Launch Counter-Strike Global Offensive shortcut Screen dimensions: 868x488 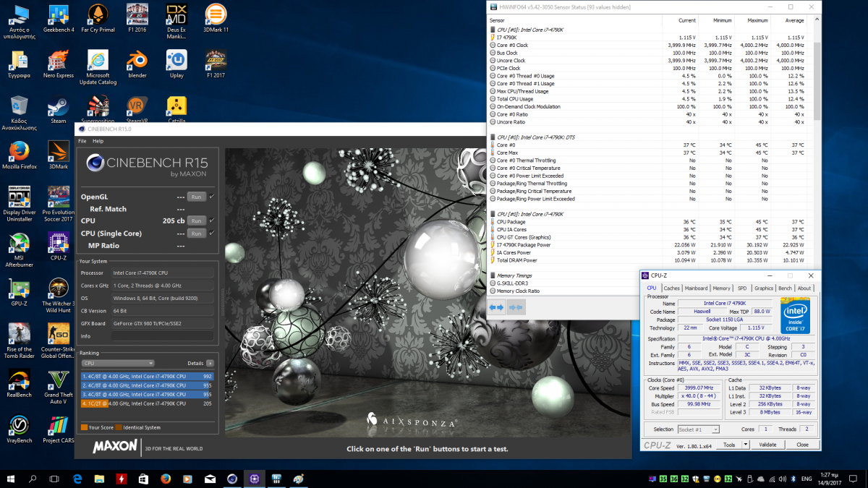pyautogui.click(x=58, y=341)
